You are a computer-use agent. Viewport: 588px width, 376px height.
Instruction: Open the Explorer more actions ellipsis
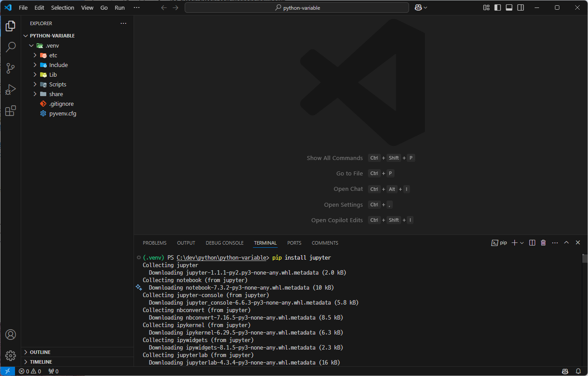[x=123, y=23]
